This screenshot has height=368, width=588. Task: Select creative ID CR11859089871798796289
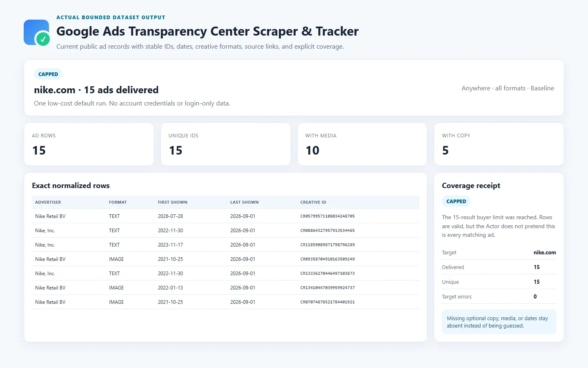pyautogui.click(x=327, y=245)
